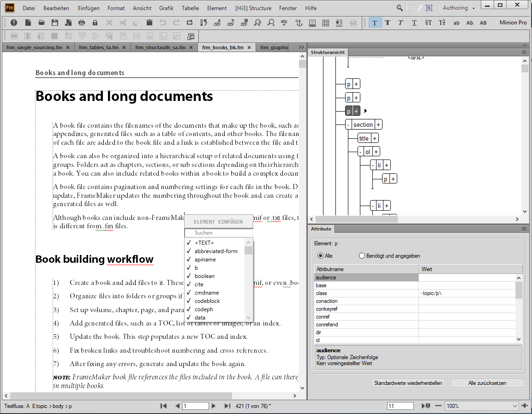This screenshot has width=532, height=414.
Task: Apply initial caps with the Ab icon
Action: 470,23
